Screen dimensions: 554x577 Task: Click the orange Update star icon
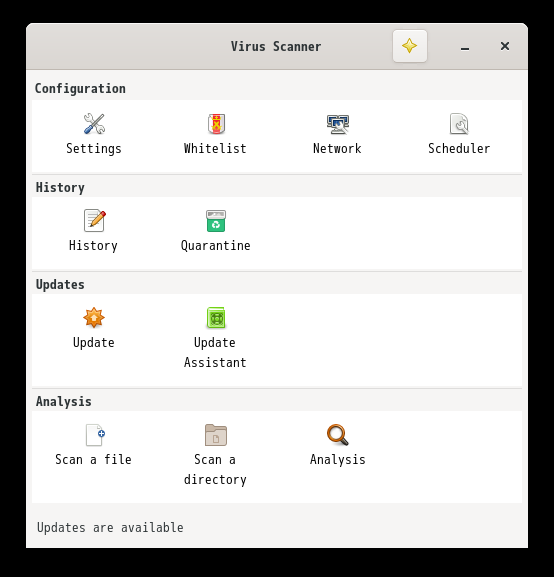[94, 317]
